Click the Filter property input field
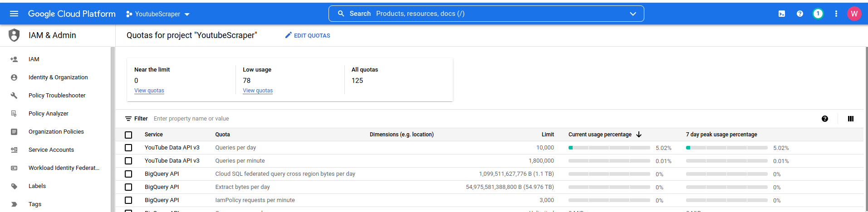 (272, 119)
